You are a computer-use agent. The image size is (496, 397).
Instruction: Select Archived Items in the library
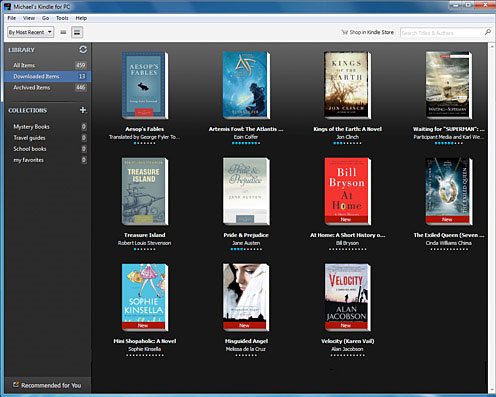[x=48, y=88]
